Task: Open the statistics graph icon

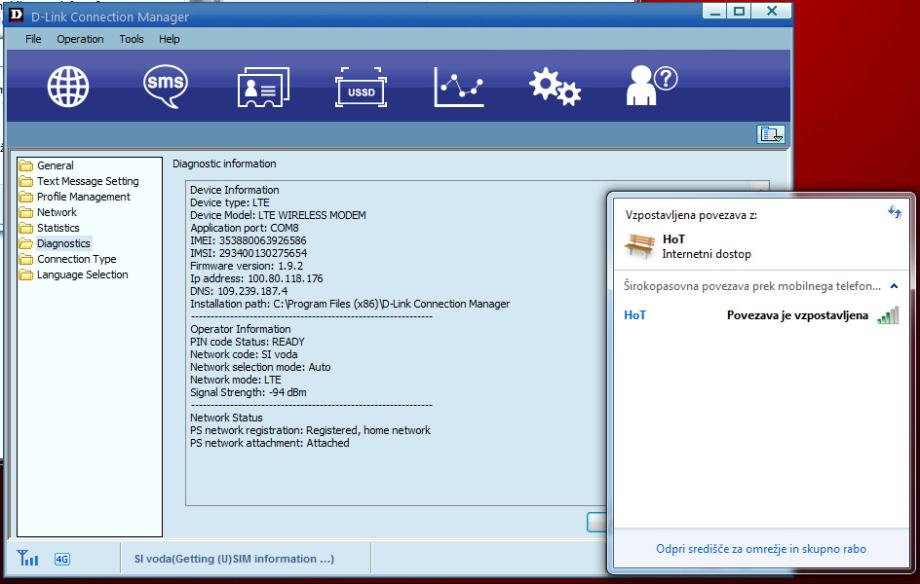Action: pyautogui.click(x=456, y=89)
